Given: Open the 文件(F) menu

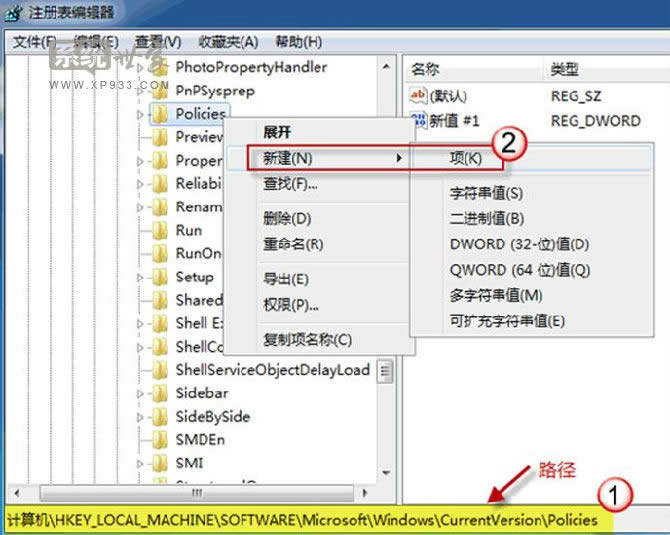Looking at the screenshot, I should [x=35, y=41].
